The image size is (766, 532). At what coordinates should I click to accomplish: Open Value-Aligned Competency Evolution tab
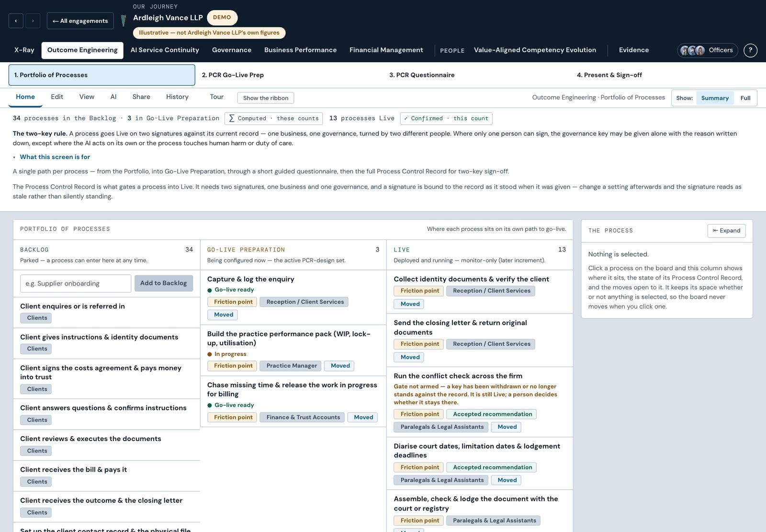[x=535, y=50]
